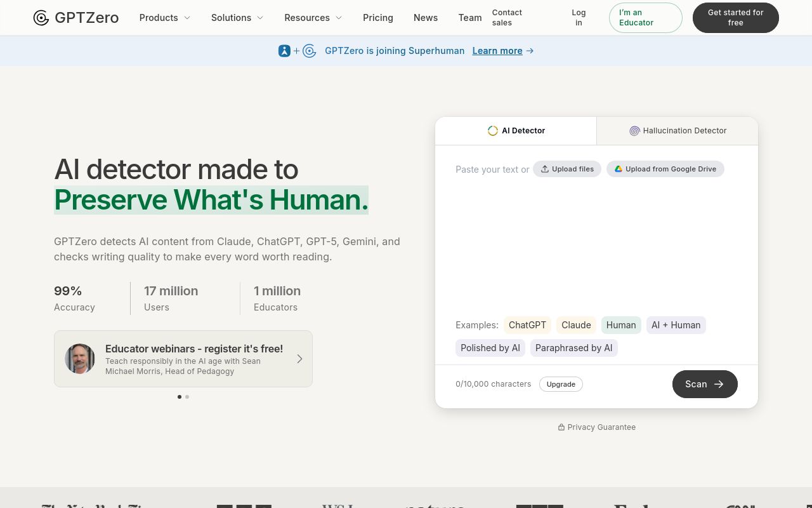Open the Educator webinars card
This screenshot has width=812, height=508.
point(183,359)
